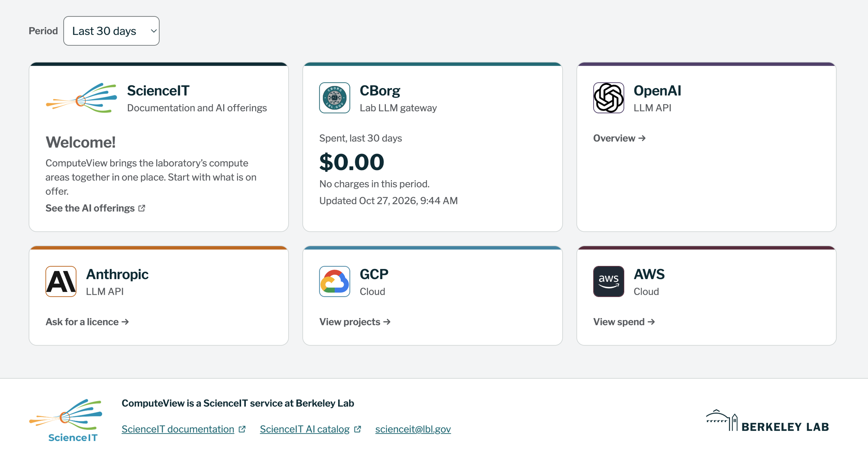Viewport: 868px width, 460px height.
Task: Click the ScienceIT logo in the welcome card
Action: tap(81, 98)
